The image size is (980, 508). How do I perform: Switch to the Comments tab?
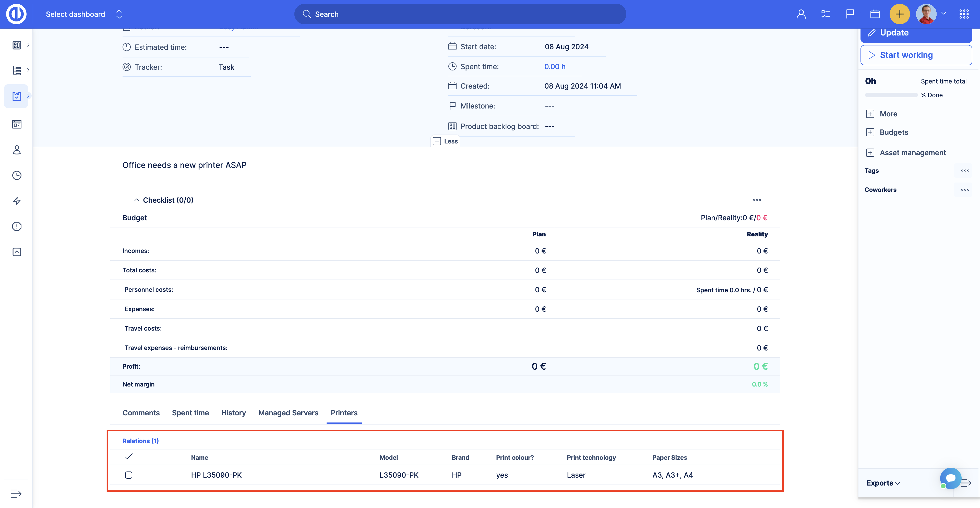point(141,413)
